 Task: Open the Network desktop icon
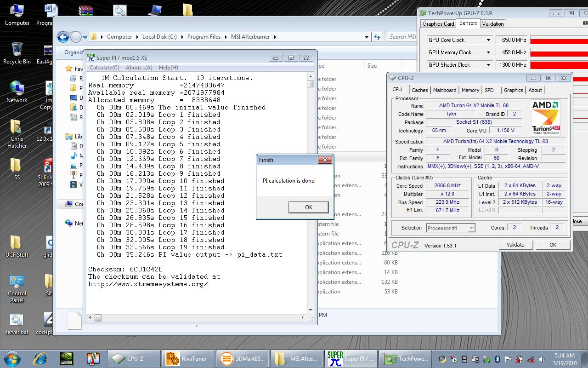tap(17, 92)
